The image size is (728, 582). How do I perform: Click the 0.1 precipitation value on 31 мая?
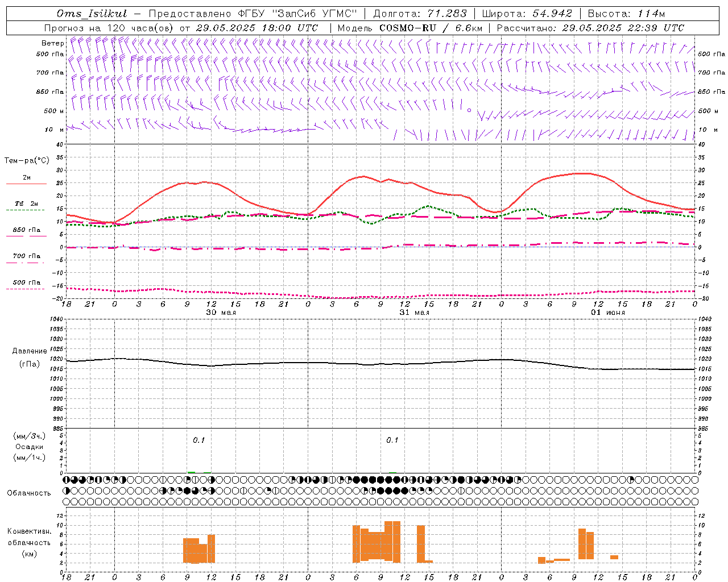(x=392, y=440)
